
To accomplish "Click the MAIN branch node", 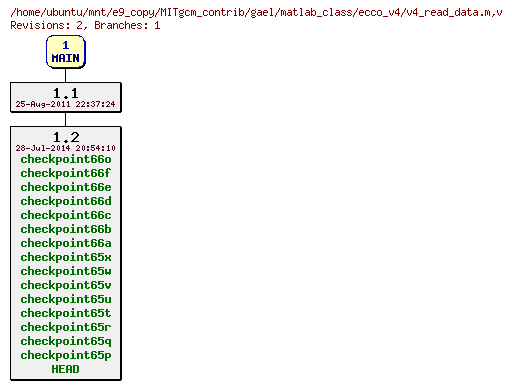I will click(x=66, y=52).
